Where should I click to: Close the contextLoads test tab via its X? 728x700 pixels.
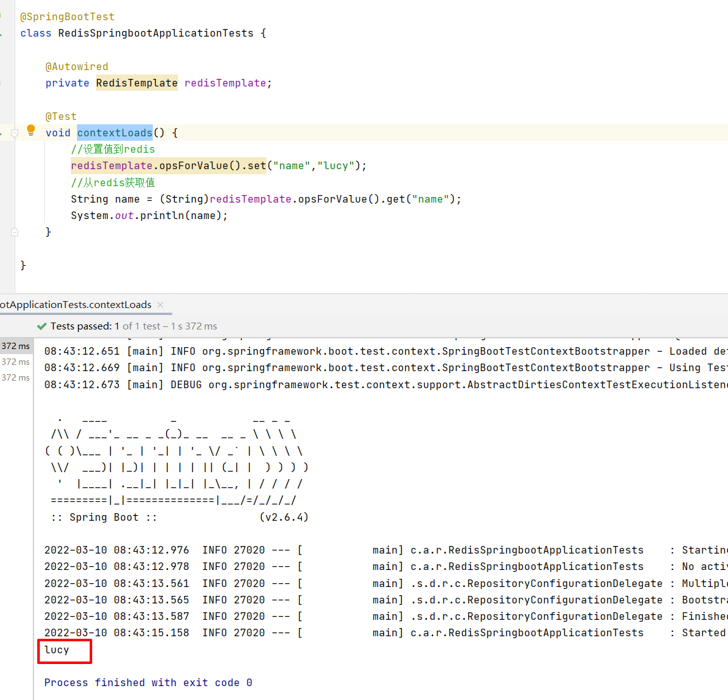(x=159, y=304)
